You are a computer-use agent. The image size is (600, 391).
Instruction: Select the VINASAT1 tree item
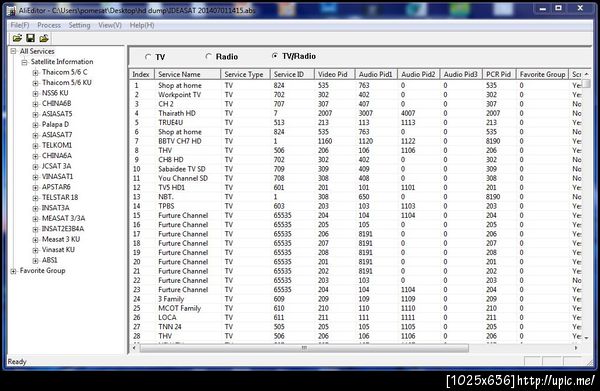pyautogui.click(x=57, y=176)
